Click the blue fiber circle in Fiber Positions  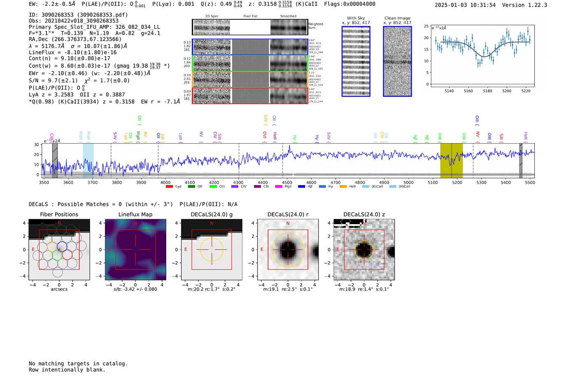pyautogui.click(x=62, y=247)
